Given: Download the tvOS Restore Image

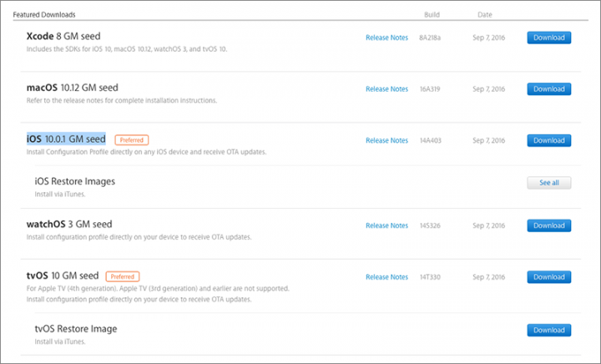Looking at the screenshot, I should tap(549, 330).
